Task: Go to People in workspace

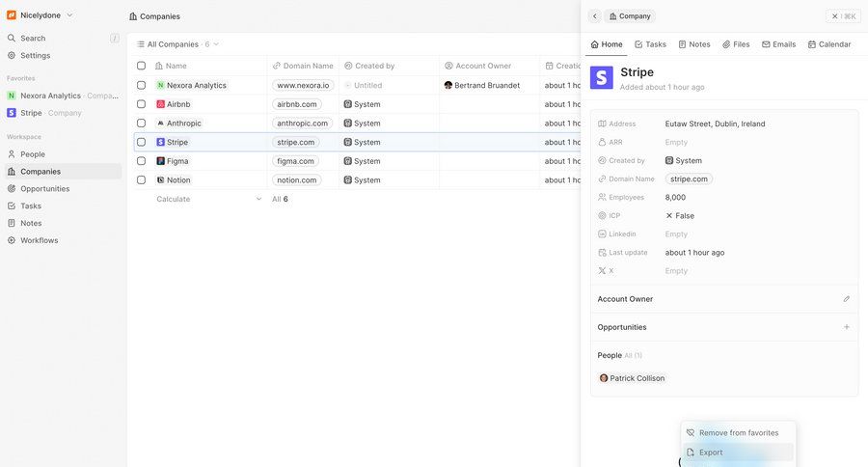Action: point(63,154)
